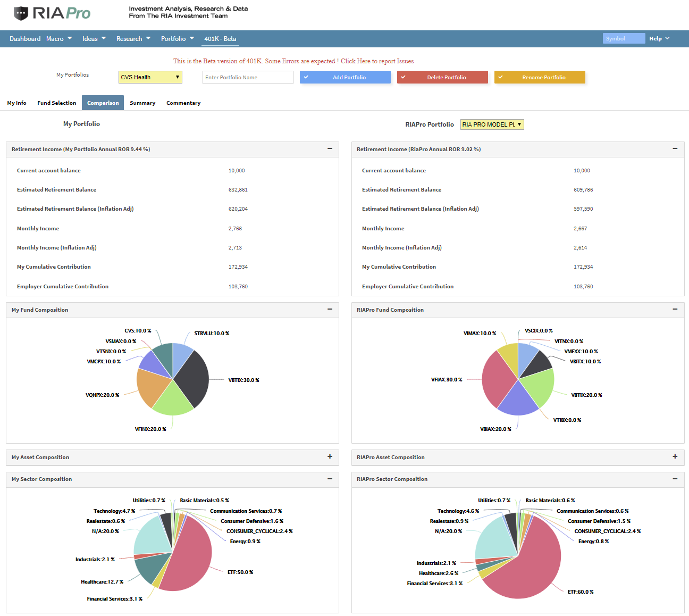Switch to the Summary tab
Image resolution: width=689 pixels, height=616 pixels.
tap(142, 103)
